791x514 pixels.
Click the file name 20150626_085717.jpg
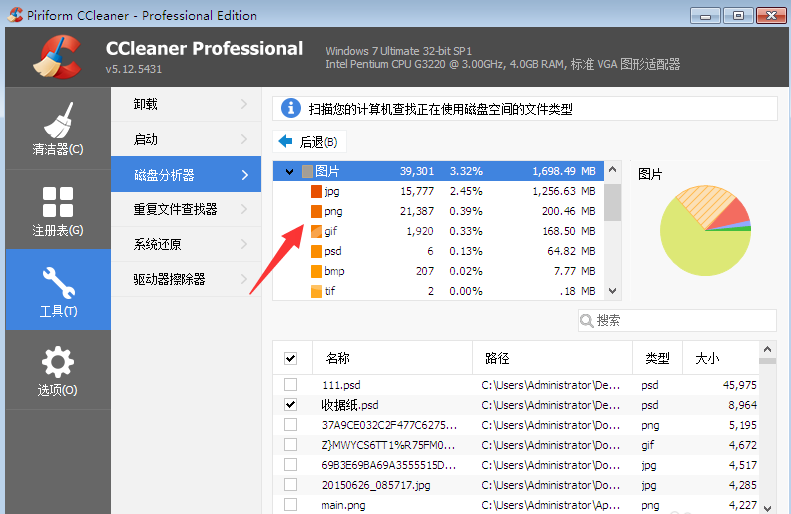376,485
